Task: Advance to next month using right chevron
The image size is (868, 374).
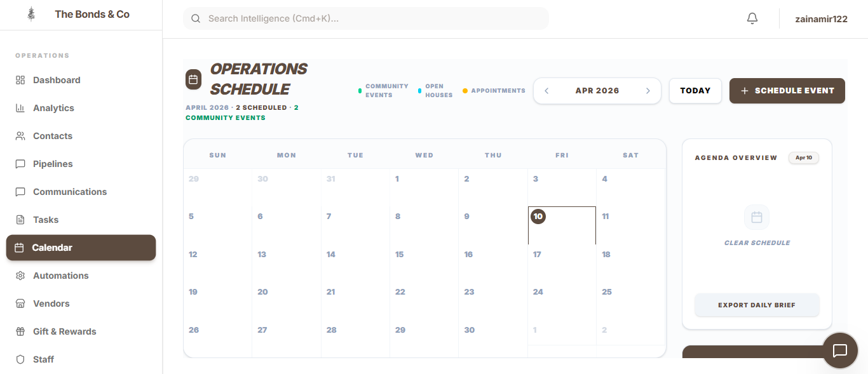Action: coord(648,91)
